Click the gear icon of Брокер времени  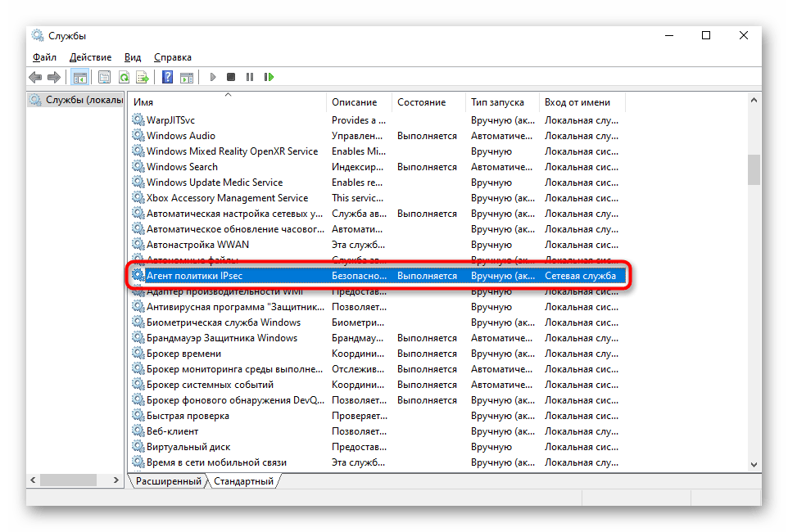click(138, 354)
